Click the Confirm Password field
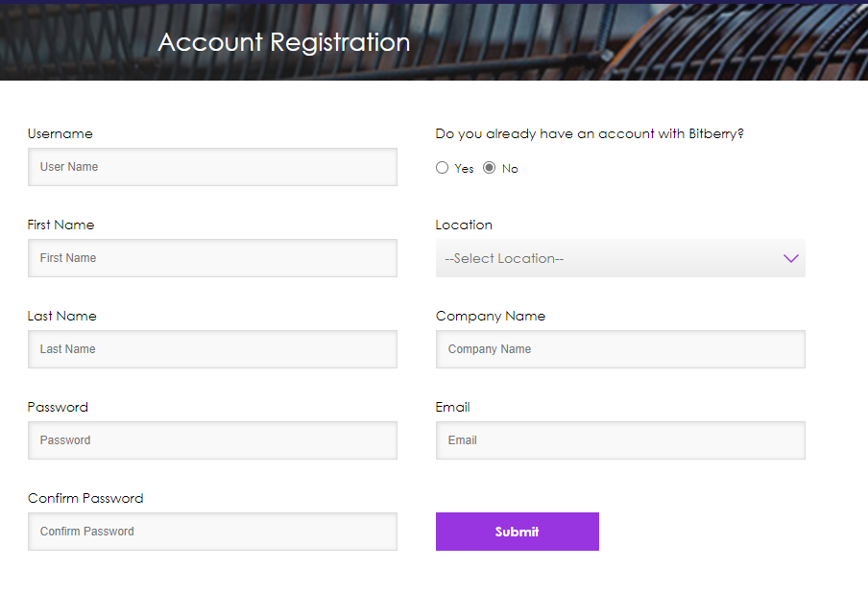Viewport: 868px width, 616px height. click(x=212, y=532)
